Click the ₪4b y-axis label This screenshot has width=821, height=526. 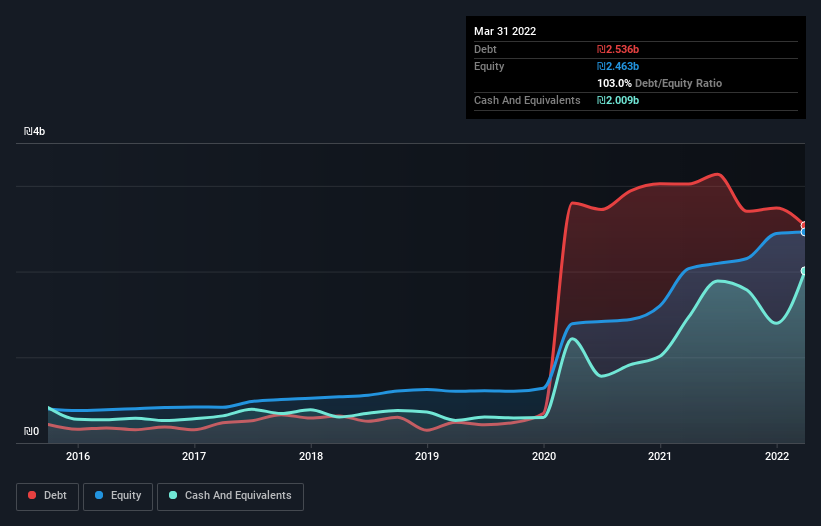pos(35,131)
